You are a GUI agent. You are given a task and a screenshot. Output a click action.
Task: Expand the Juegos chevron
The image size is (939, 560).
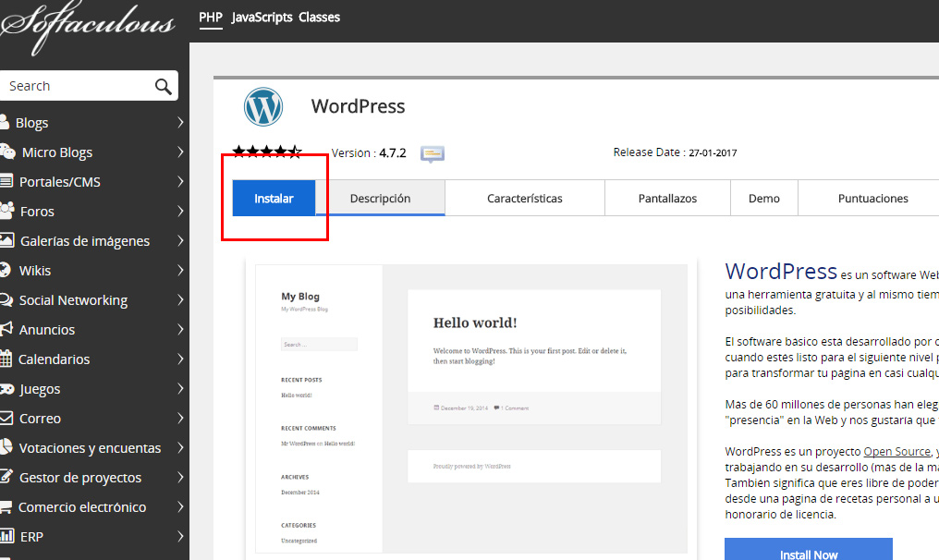tap(180, 388)
